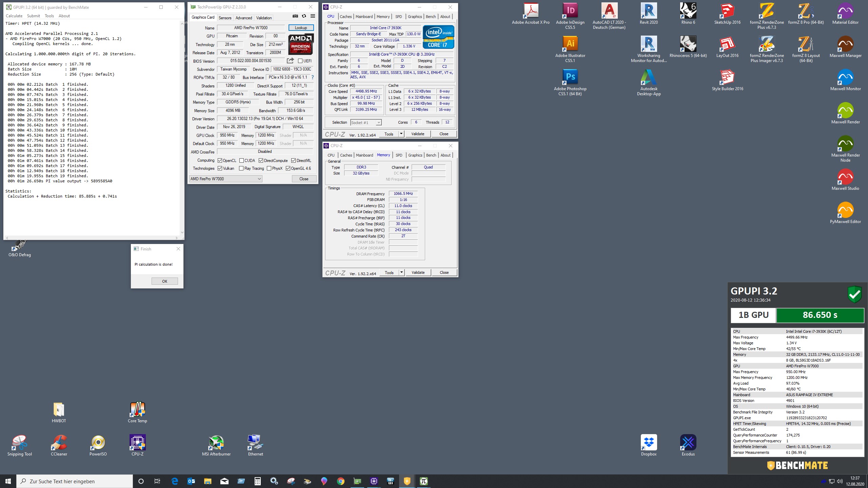Switch to the SPD tab in the CPU-Z Memory window
This screenshot has width=868, height=488.
coord(399,155)
